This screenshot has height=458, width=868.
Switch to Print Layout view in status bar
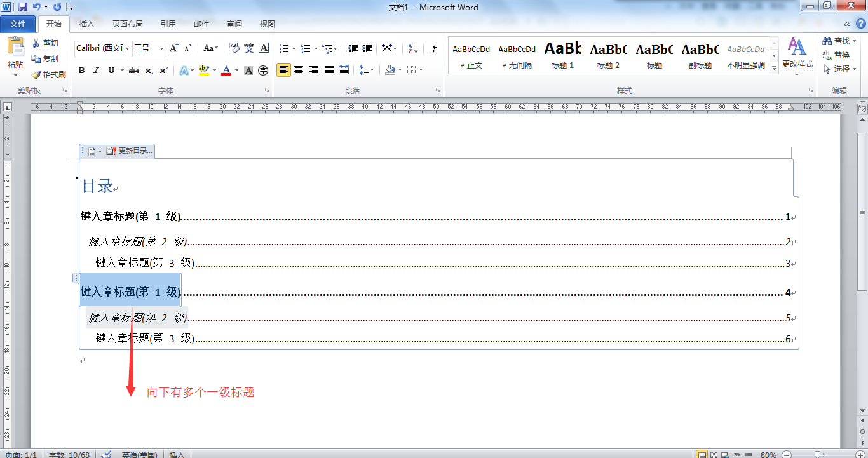click(x=702, y=454)
